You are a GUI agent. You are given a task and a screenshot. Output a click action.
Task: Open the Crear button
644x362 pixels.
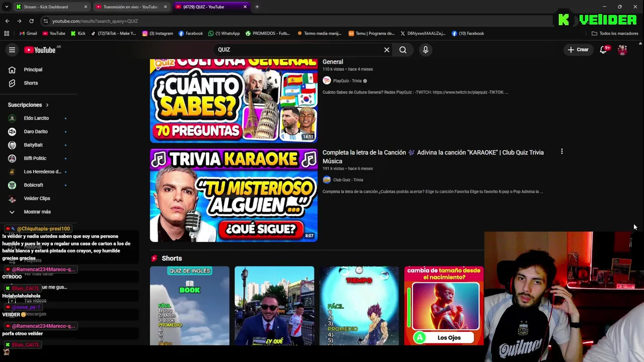(x=578, y=50)
